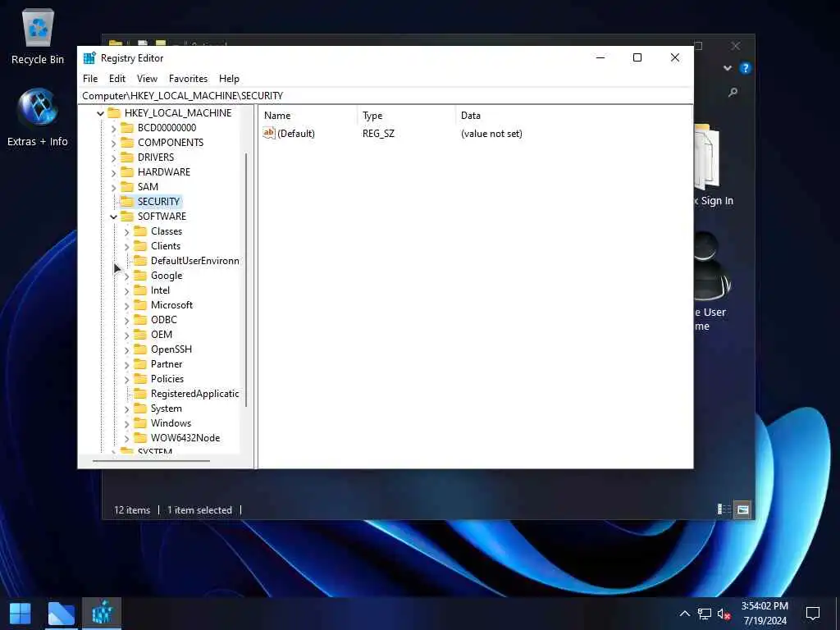Select the Policies key label
840x630 pixels.
[x=167, y=379]
